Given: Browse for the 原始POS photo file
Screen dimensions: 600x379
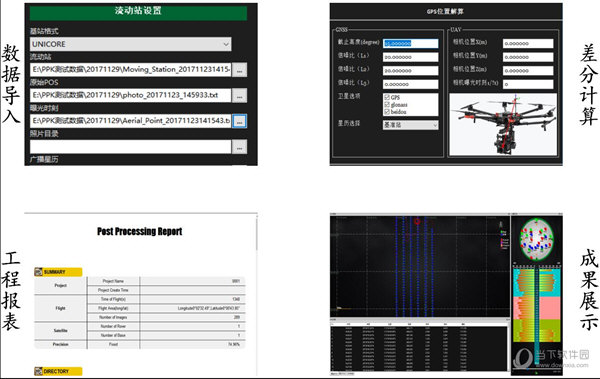Looking at the screenshot, I should [x=240, y=96].
